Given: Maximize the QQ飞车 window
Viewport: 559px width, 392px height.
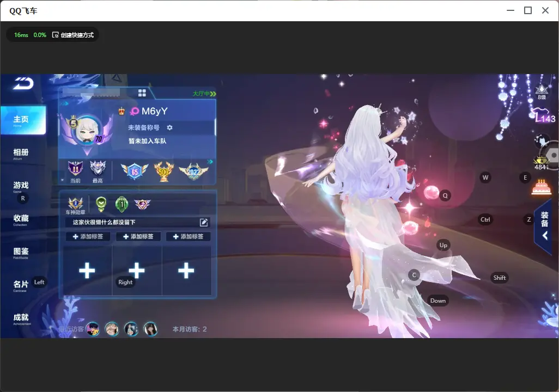Looking at the screenshot, I should 528,11.
